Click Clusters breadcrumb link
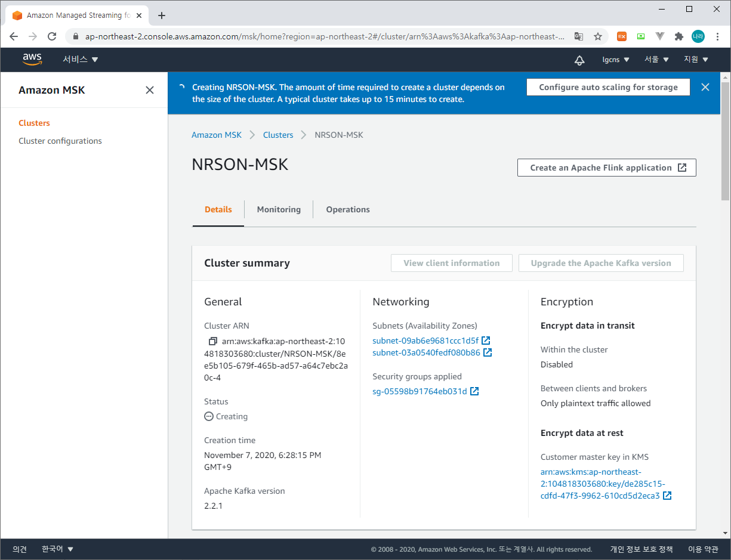The width and height of the screenshot is (731, 560). [278, 135]
